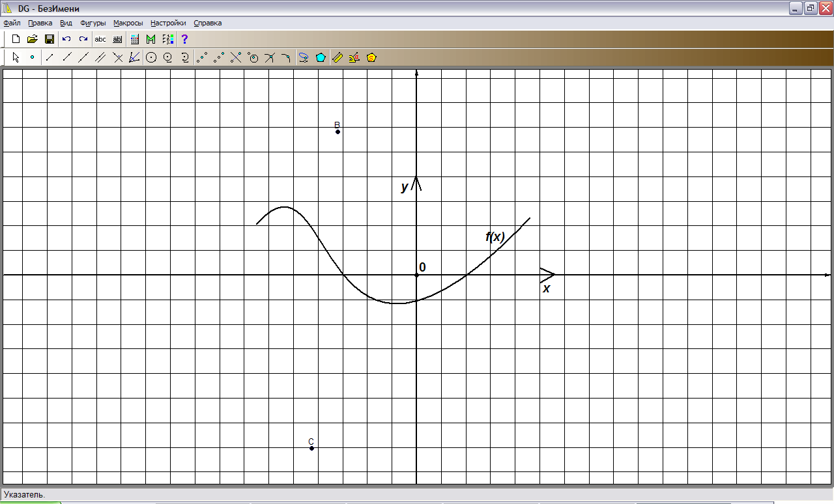
Task: Select the cyan polygon tool
Action: click(321, 57)
